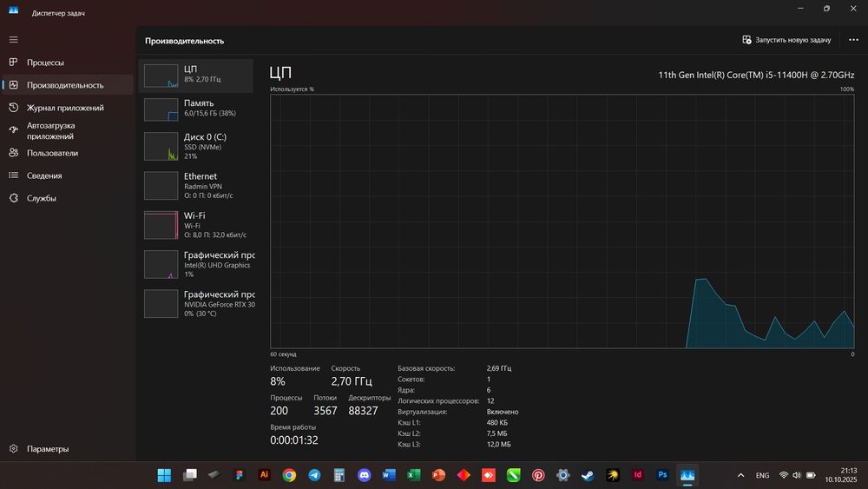Open Google Chrome from taskbar
The image size is (868, 489).
[289, 475]
